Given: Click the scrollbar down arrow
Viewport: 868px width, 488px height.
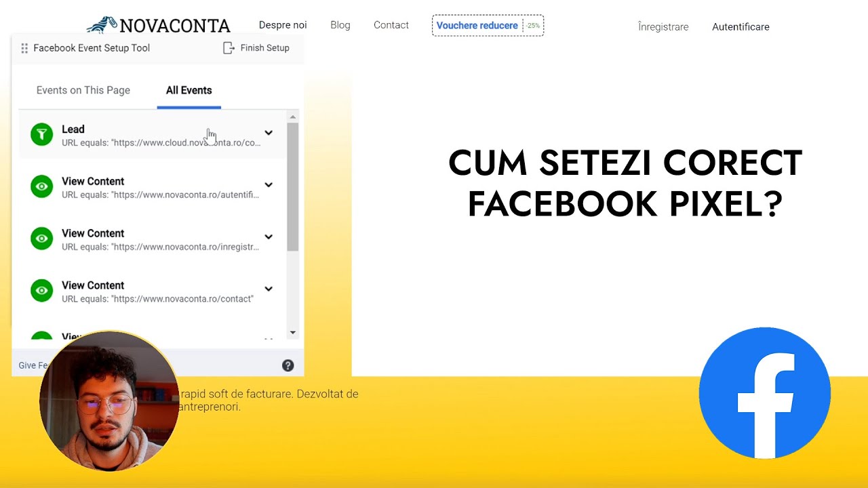Looking at the screenshot, I should pyautogui.click(x=293, y=332).
